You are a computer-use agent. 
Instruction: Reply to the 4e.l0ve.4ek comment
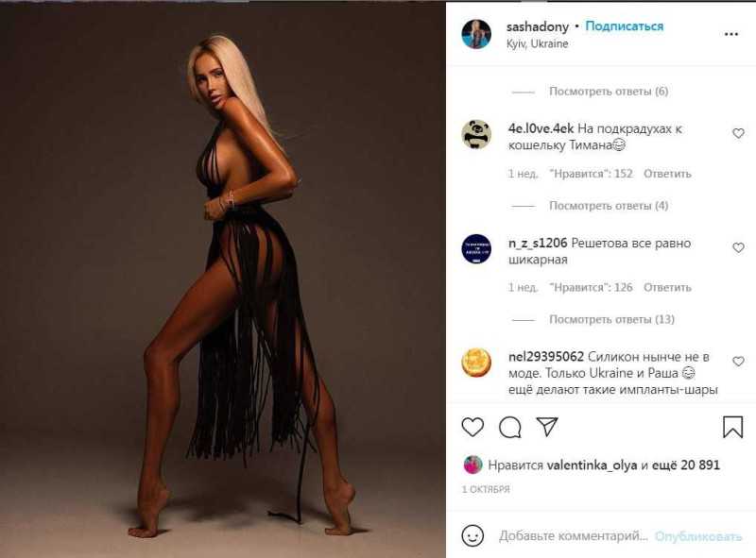(x=667, y=174)
